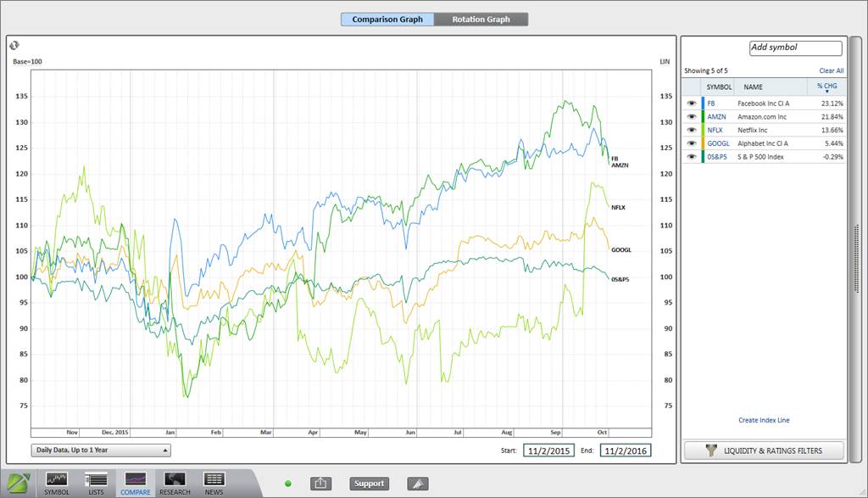Click the GOOGL line label on chart

(x=621, y=249)
